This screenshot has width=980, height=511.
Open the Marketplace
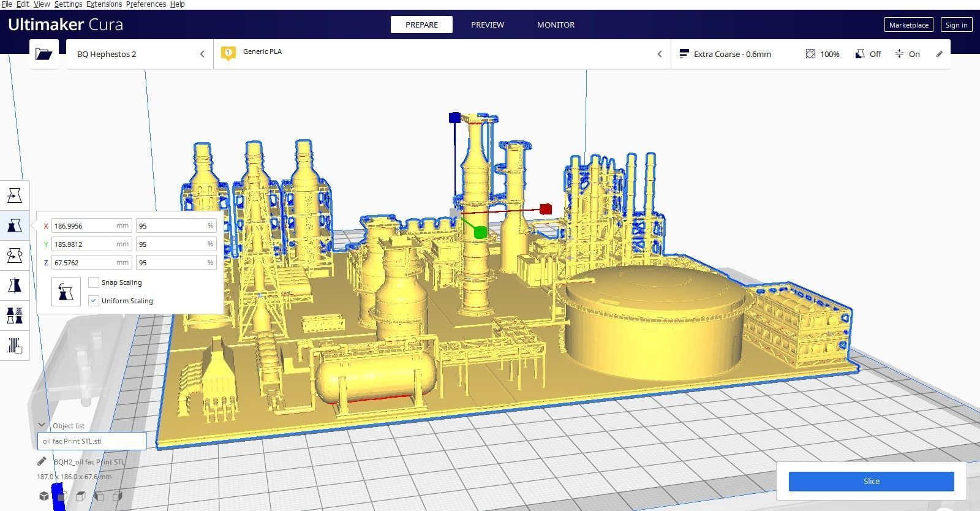coord(908,25)
